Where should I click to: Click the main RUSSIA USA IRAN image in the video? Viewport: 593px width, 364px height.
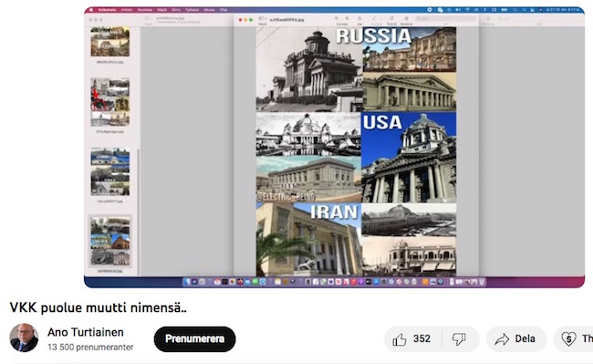click(x=356, y=151)
